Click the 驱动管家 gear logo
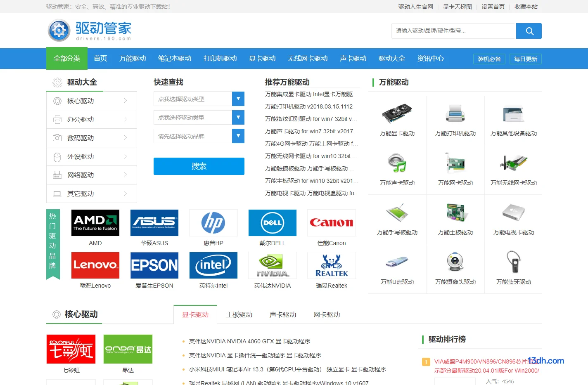 [x=59, y=31]
